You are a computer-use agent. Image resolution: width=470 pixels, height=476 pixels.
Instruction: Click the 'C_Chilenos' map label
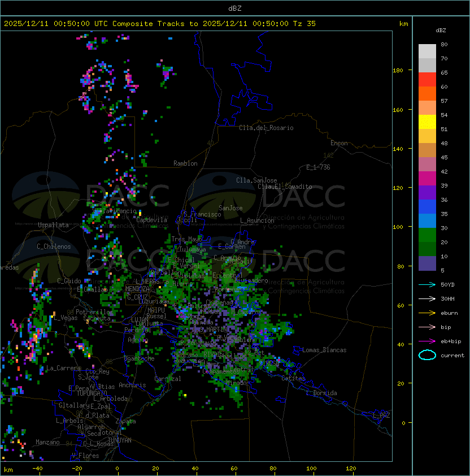click(54, 246)
